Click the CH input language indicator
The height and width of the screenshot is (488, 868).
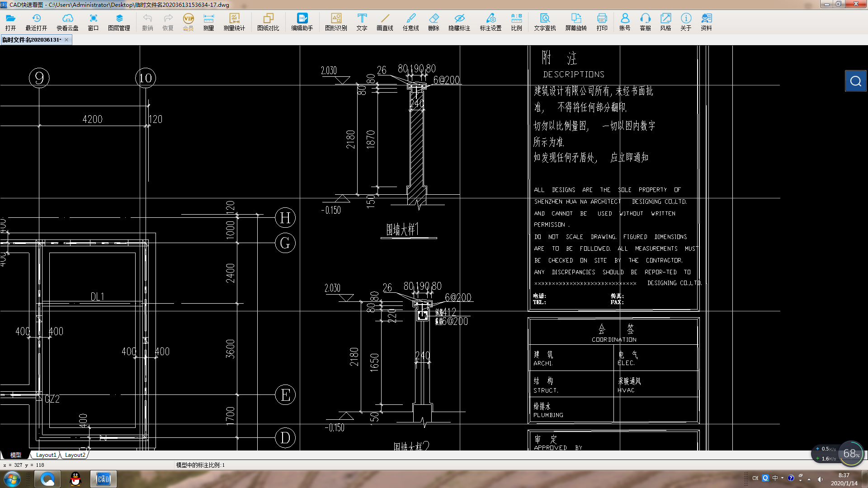point(755,478)
